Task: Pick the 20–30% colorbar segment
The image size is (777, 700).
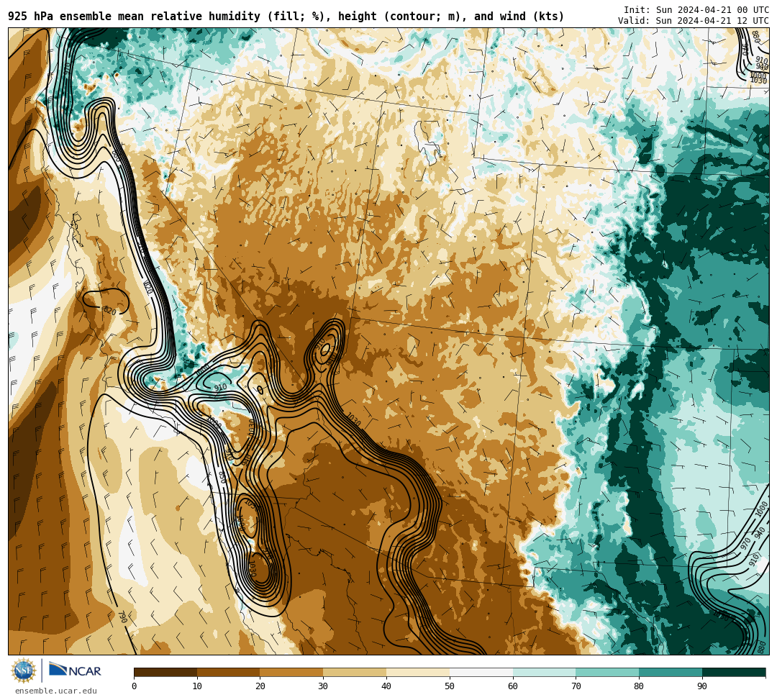Action: (292, 672)
